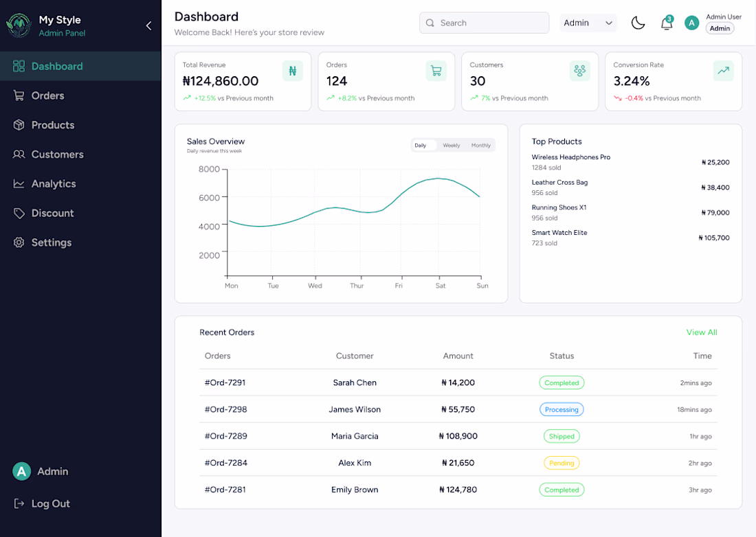756x537 pixels.
Task: Select order #Ord-7284
Action: tap(225, 463)
